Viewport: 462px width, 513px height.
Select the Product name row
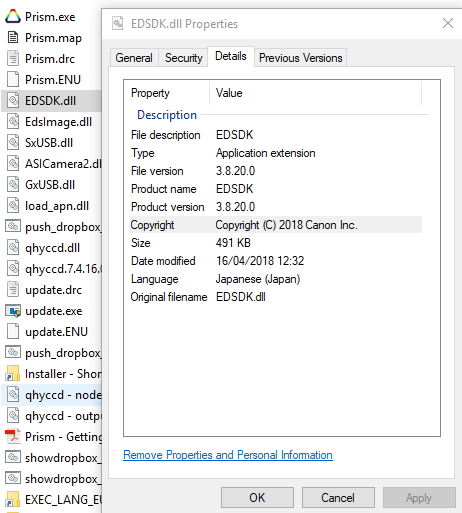(x=275, y=189)
